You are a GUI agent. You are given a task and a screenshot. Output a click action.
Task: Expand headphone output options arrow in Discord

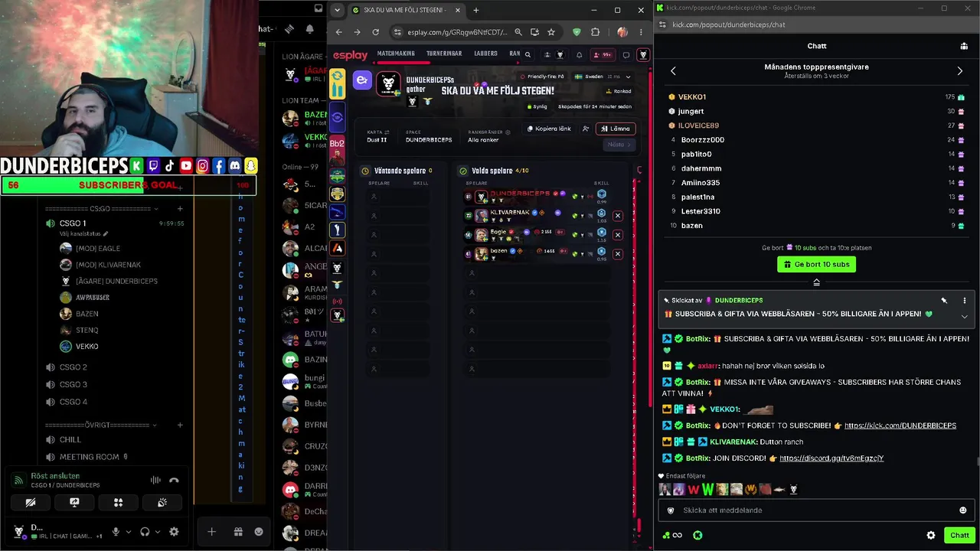click(156, 532)
